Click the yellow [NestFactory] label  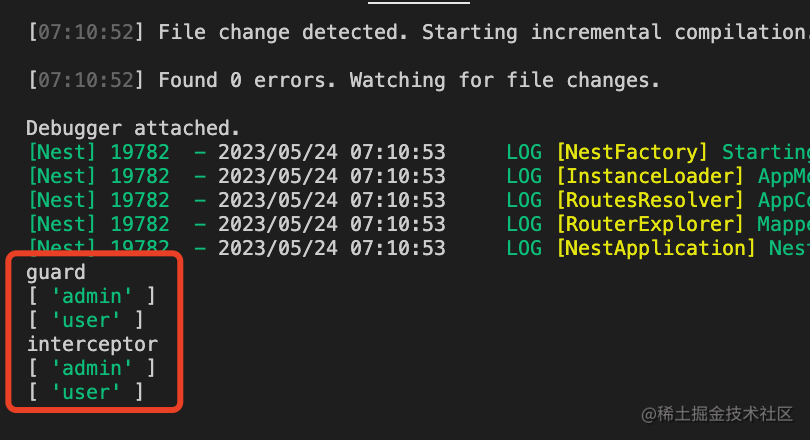(x=632, y=152)
